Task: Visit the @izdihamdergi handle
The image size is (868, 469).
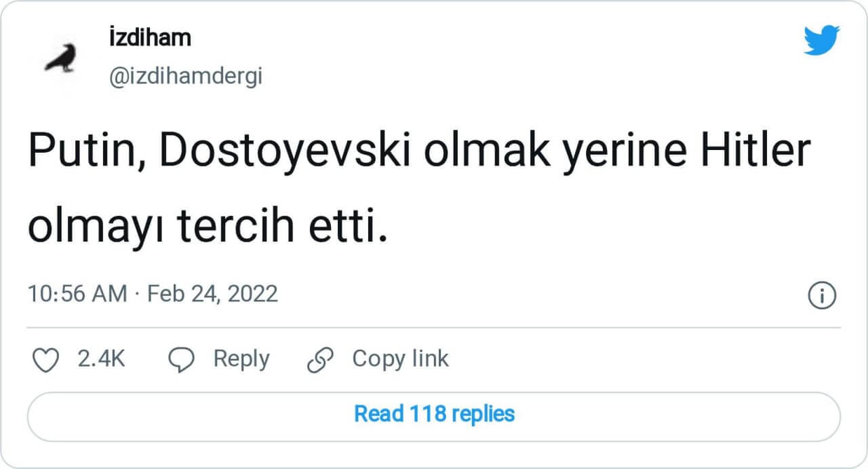Action: click(x=185, y=77)
